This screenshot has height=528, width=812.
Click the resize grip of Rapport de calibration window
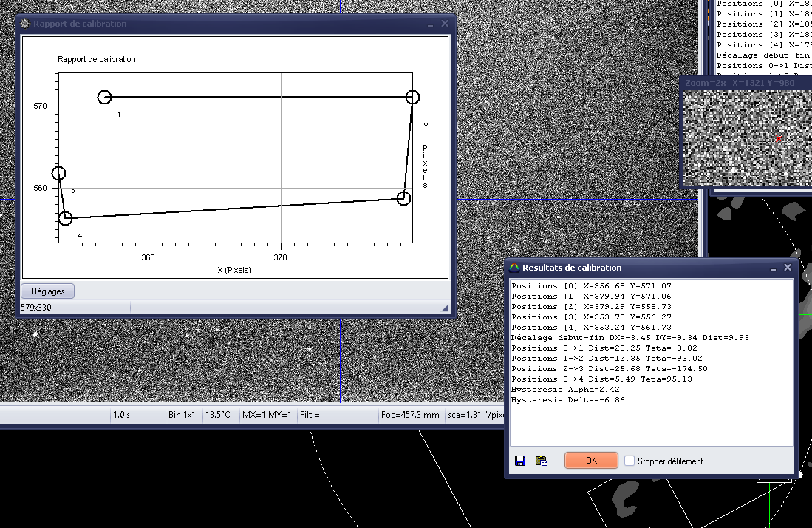tap(445, 308)
